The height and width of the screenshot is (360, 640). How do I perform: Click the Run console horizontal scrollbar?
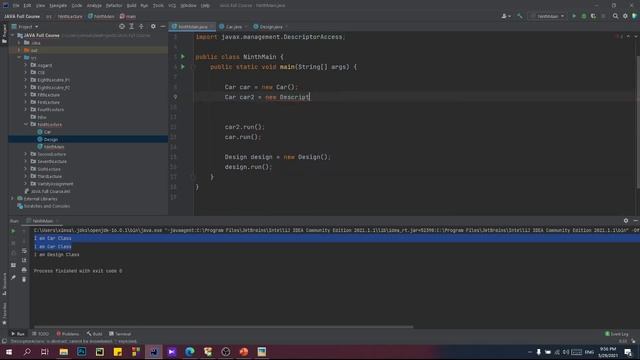223,327
